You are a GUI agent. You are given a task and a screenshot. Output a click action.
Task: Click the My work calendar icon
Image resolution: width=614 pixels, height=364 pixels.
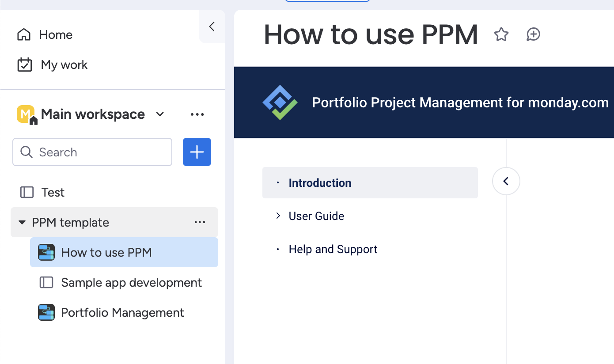click(x=24, y=64)
